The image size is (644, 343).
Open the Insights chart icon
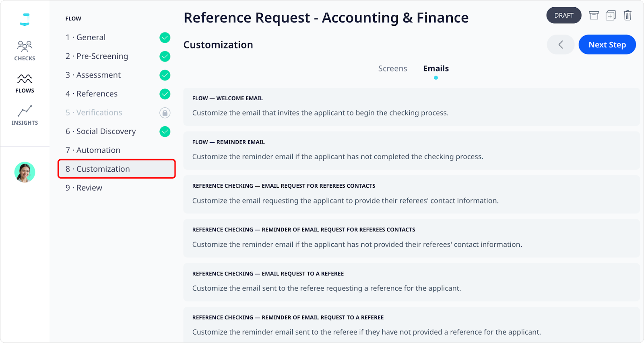click(25, 111)
